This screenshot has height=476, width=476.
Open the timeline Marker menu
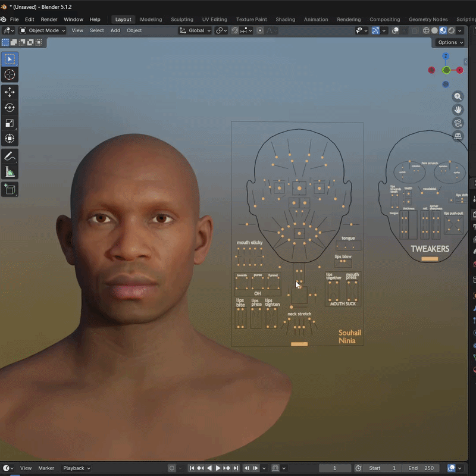click(x=46, y=468)
